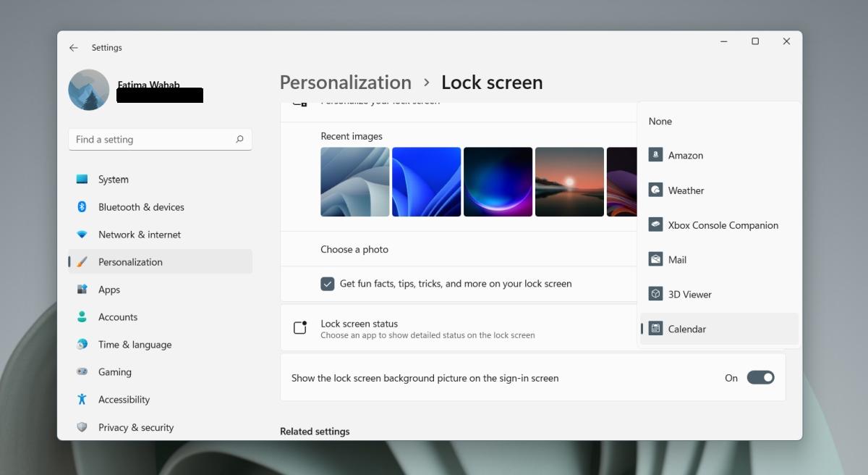Screen dimensions: 868x475
Task: Click the back arrow in Settings
Action: (73, 48)
